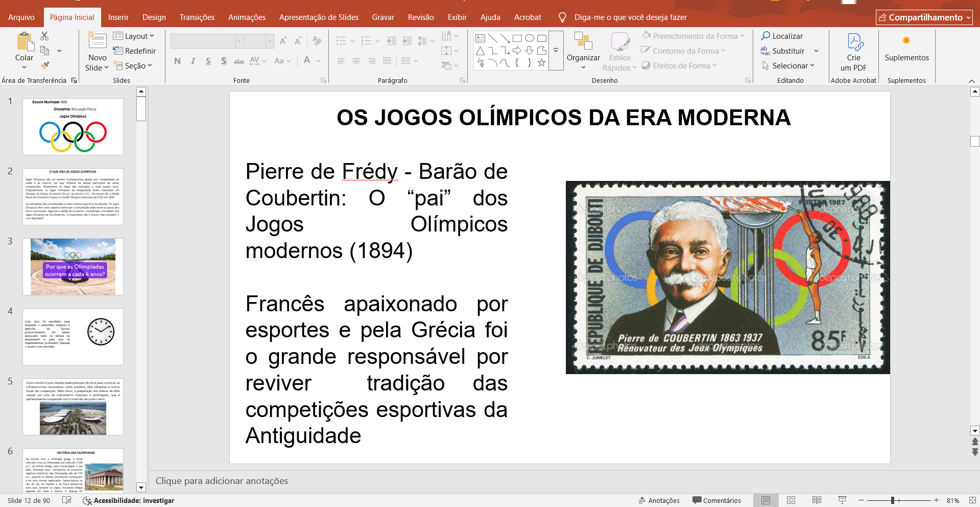980x507 pixels.
Task: Select slide 3 thumbnail Por que as Olimpíadas
Action: tap(73, 266)
